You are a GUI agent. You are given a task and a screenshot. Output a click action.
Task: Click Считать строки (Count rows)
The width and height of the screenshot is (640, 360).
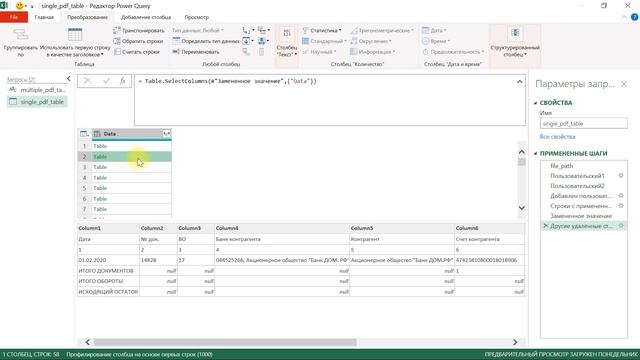pyautogui.click(x=136, y=52)
